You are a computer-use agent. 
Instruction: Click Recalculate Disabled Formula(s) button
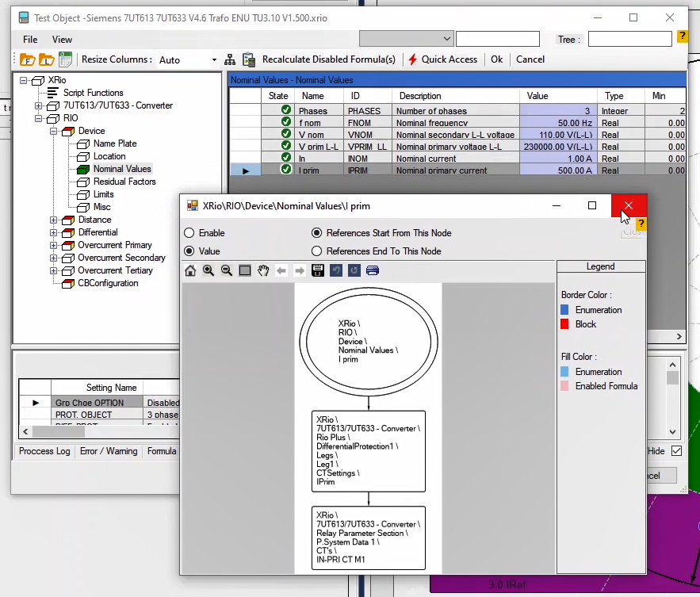(x=328, y=59)
